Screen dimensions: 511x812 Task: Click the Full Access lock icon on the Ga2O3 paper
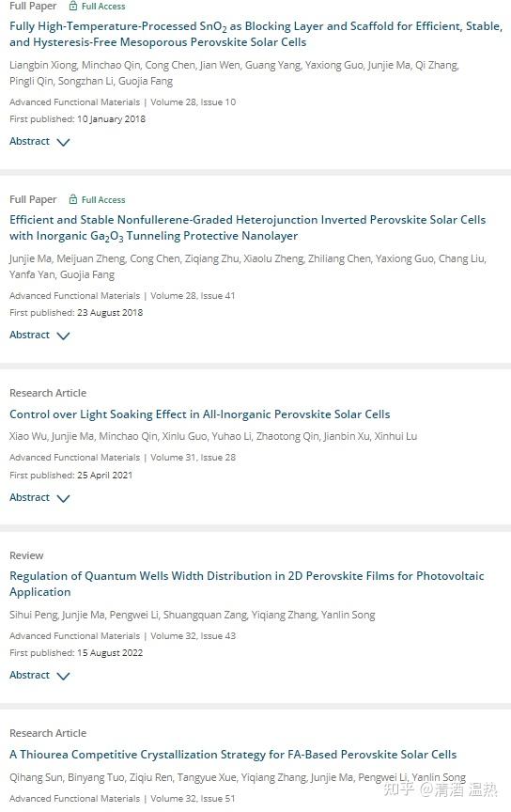[x=73, y=199]
